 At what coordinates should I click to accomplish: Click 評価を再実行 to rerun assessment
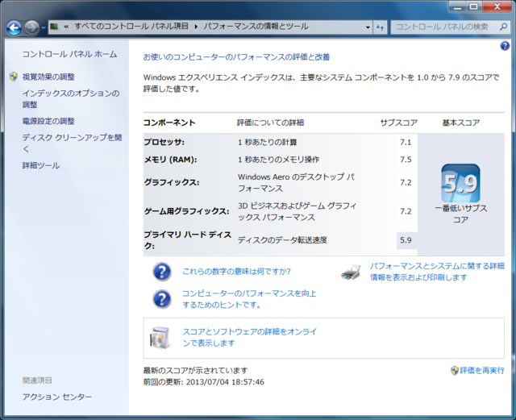tap(482, 371)
